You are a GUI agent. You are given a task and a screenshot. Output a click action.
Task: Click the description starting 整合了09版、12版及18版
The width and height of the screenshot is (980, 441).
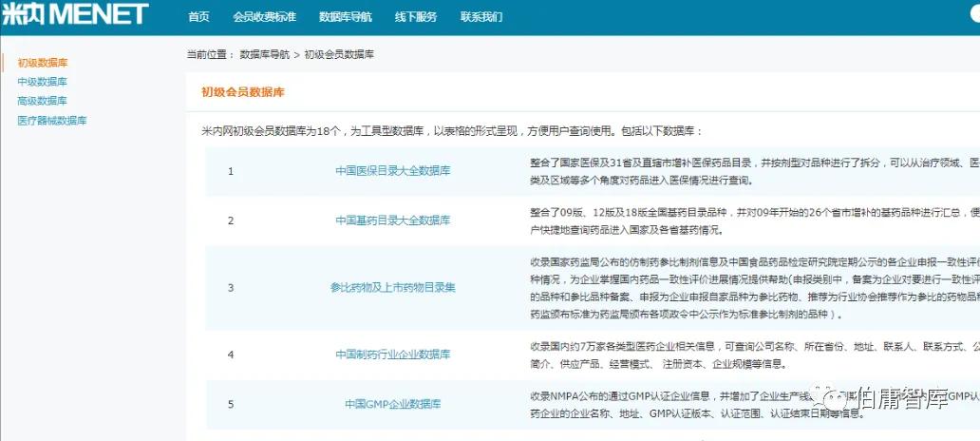pyautogui.click(x=754, y=220)
